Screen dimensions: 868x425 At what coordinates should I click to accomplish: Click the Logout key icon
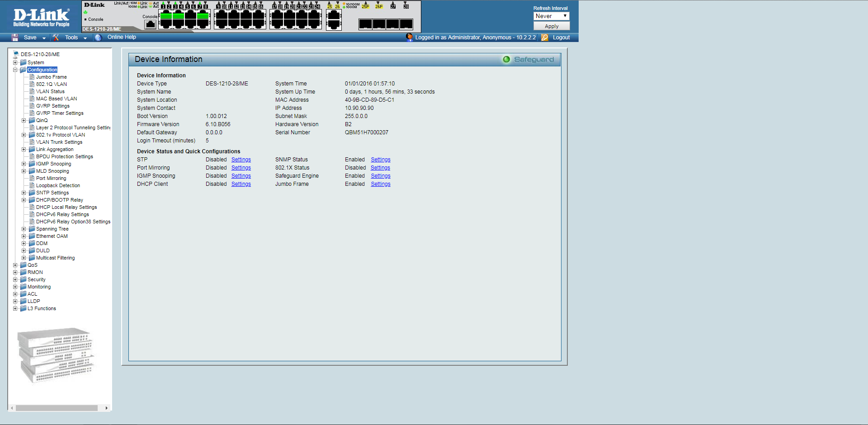pyautogui.click(x=545, y=38)
